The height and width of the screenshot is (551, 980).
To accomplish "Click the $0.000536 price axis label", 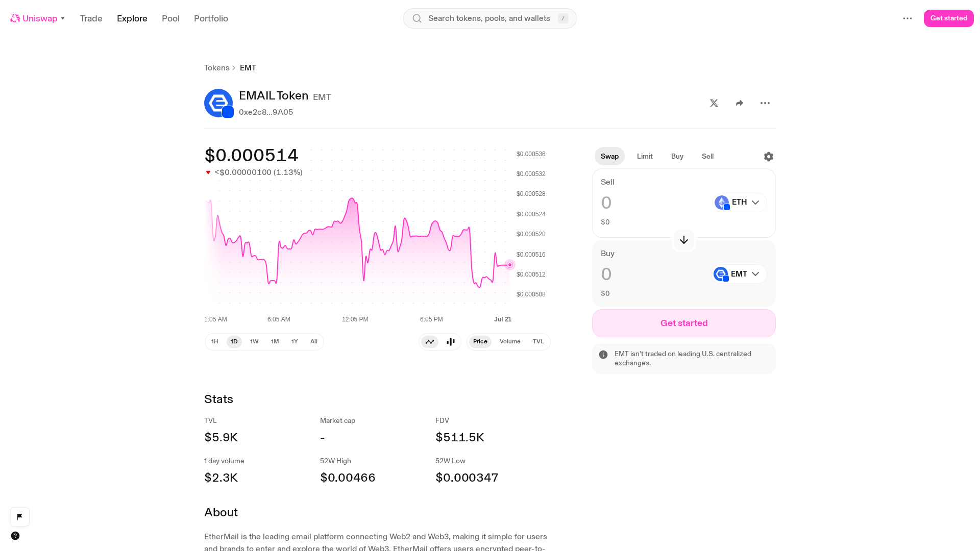I will [x=531, y=154].
